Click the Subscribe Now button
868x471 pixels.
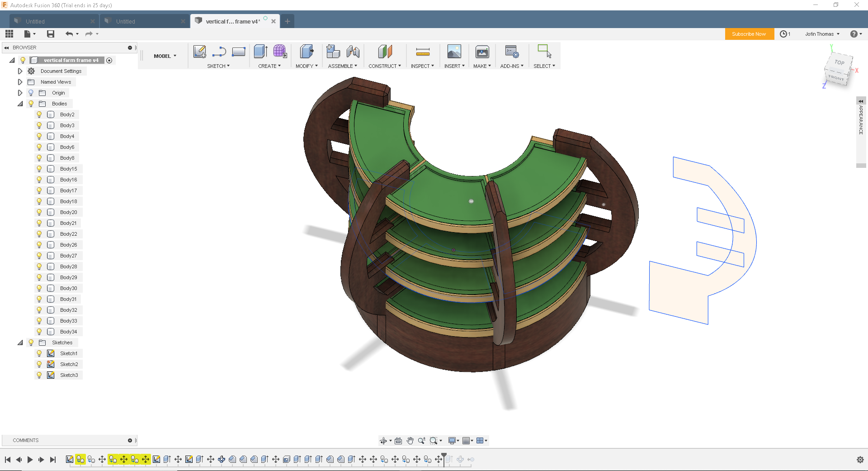tap(749, 34)
